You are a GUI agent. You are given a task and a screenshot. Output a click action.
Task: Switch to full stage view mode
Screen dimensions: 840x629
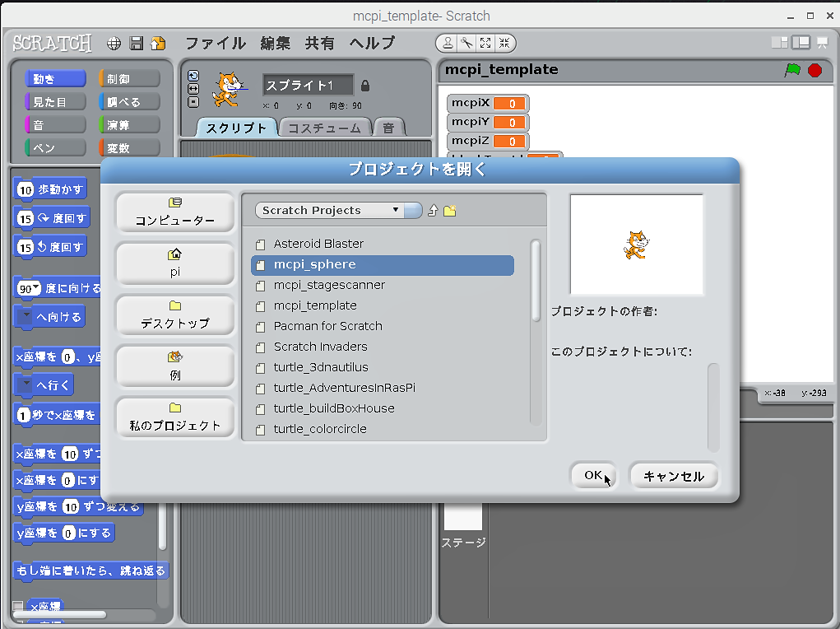pos(801,42)
